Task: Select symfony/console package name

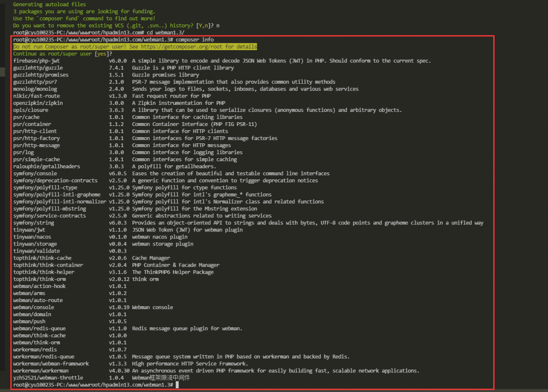Action: [x=35, y=173]
